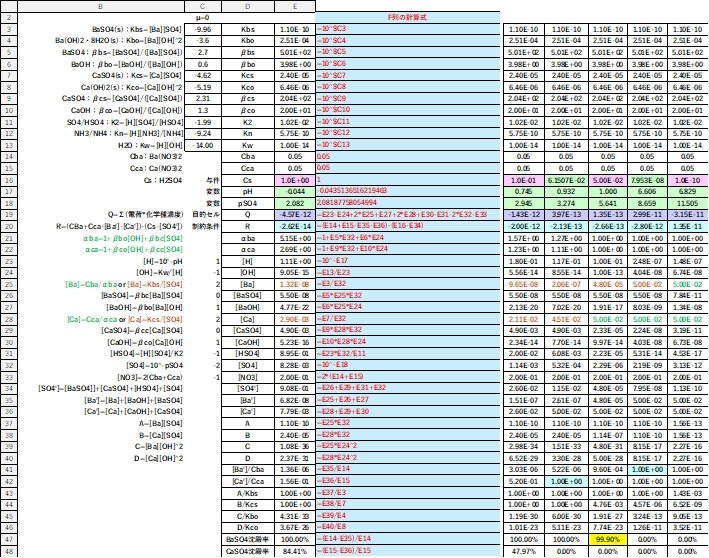The width and height of the screenshot is (709, 558).
Task: Select the Q value '-3.15E-11'
Action: click(687, 214)
